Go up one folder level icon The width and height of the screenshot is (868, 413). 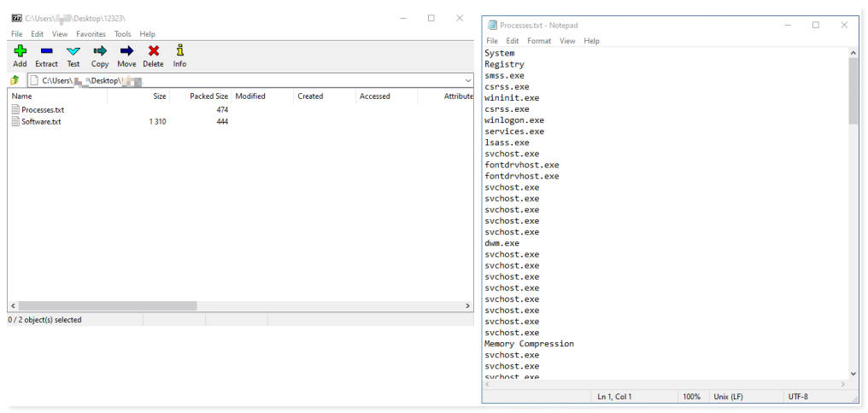pos(15,80)
